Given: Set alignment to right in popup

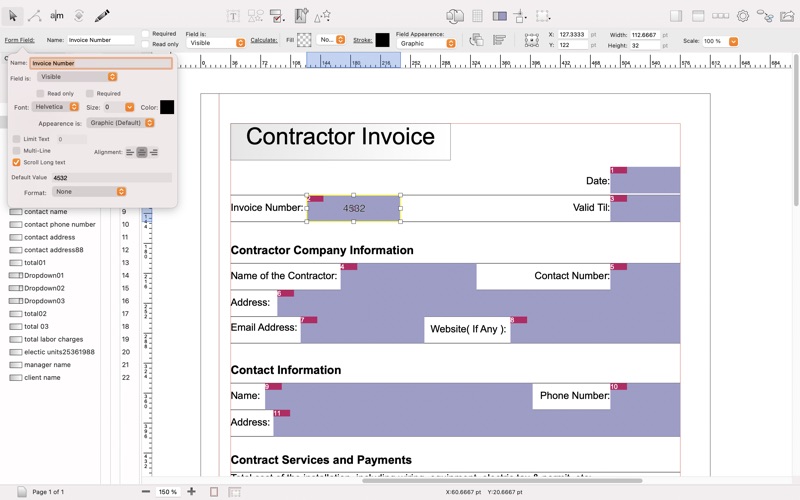Looking at the screenshot, I should click(154, 152).
